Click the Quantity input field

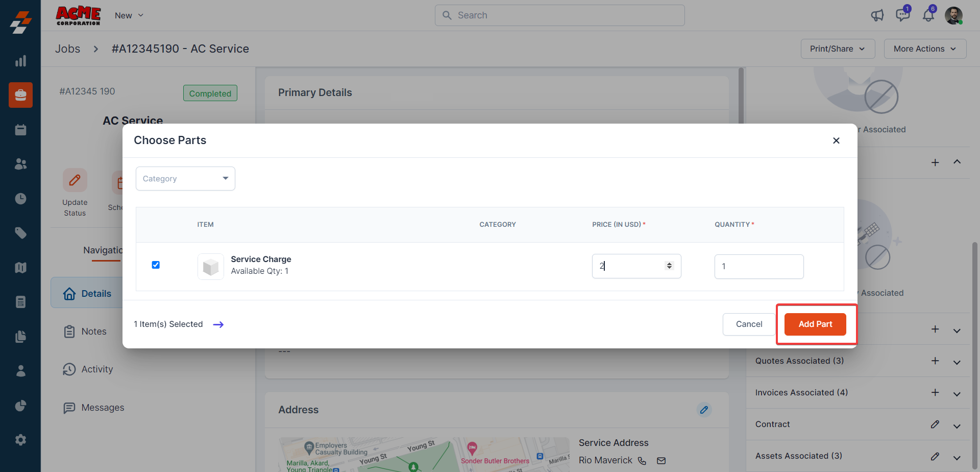click(758, 266)
